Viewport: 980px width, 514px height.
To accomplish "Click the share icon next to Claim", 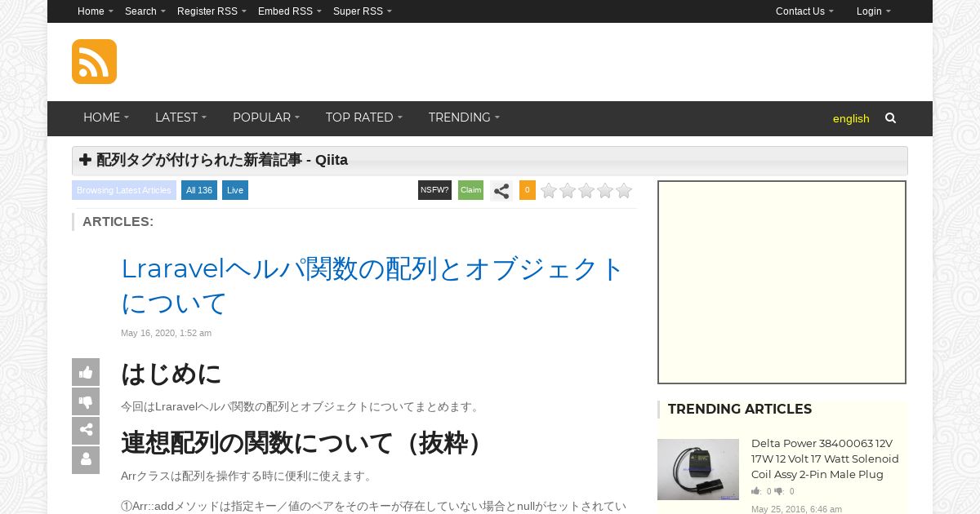I will pos(501,191).
